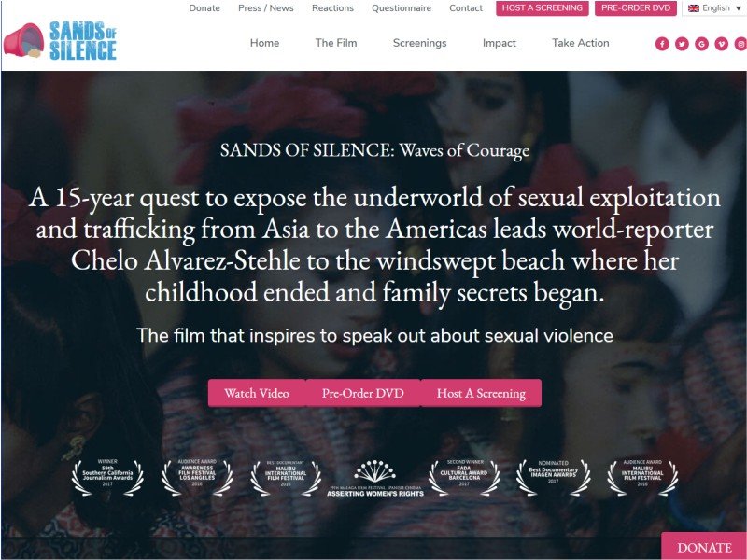Screen dimensions: 747x560
Task: Click the HOST A SCREENING button in the top bar
Action: coord(543,8)
